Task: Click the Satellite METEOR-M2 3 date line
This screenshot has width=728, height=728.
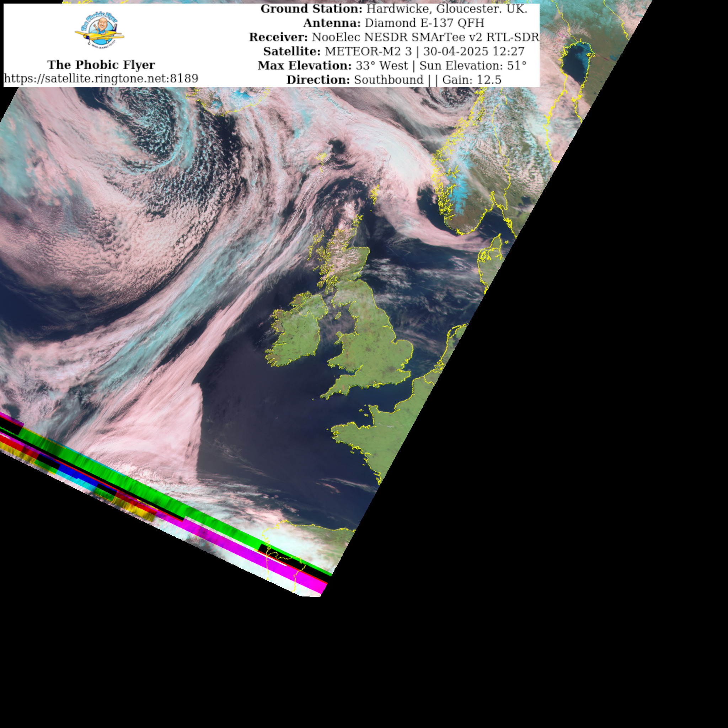Action: click(394, 51)
